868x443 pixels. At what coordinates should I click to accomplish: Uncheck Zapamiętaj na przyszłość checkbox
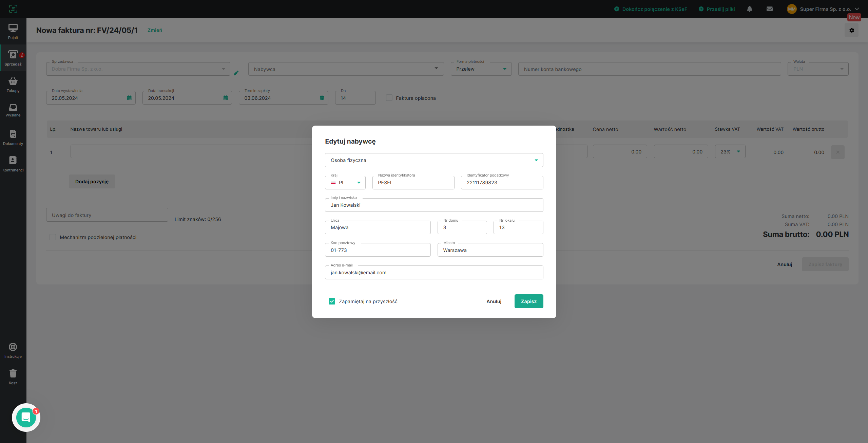[x=332, y=301]
